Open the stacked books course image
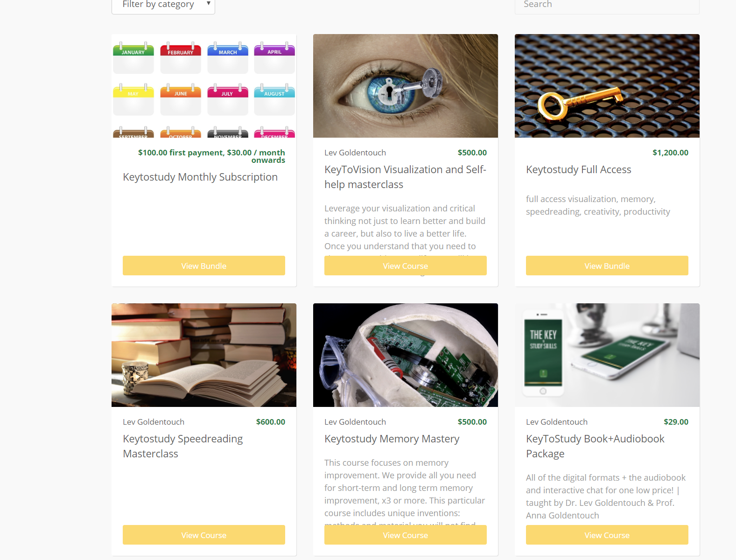 click(x=204, y=355)
